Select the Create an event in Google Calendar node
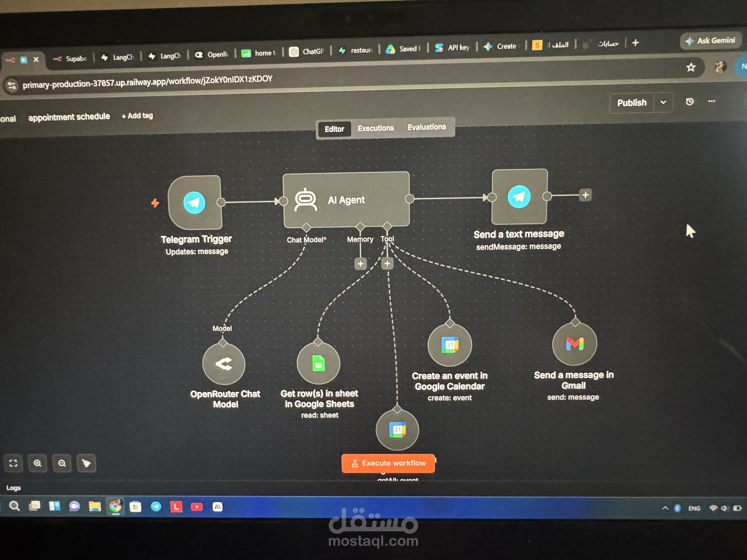This screenshot has width=747, height=560. 449,345
